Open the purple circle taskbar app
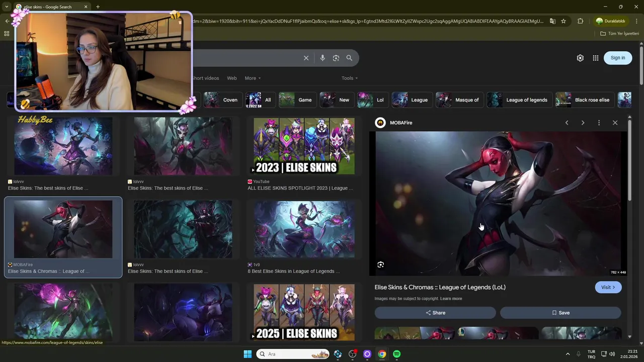This screenshot has height=362, width=644. (x=367, y=354)
